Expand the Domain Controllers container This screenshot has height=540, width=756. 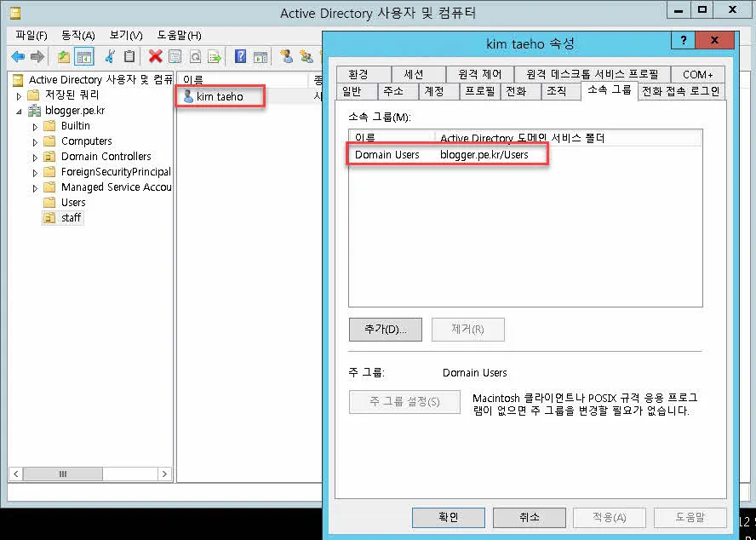pyautogui.click(x=36, y=157)
